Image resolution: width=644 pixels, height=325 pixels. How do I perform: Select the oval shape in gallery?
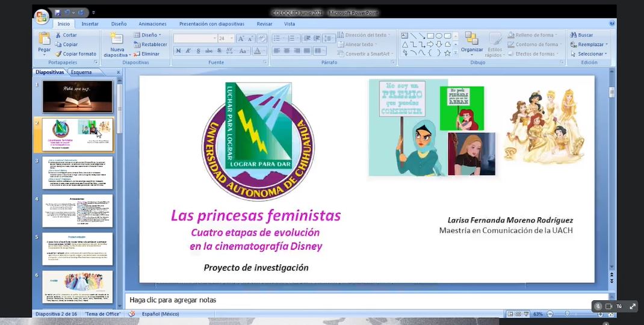click(439, 36)
